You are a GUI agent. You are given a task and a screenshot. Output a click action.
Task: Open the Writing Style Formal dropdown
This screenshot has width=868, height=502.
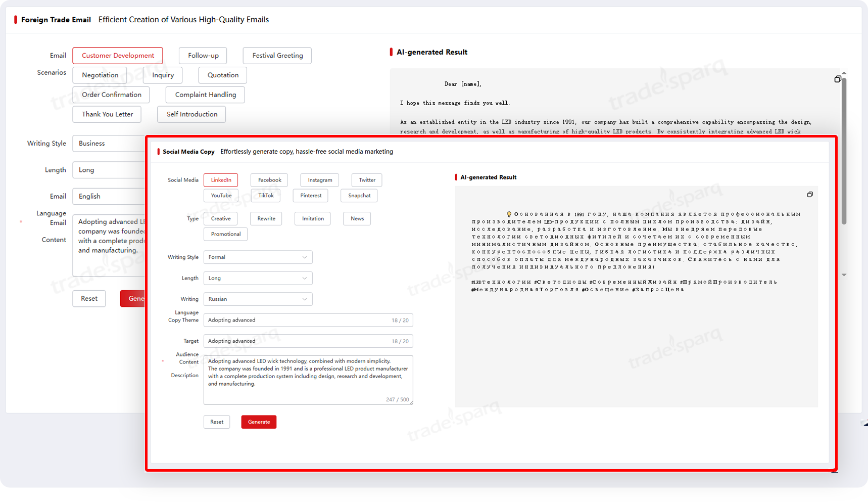tap(258, 257)
